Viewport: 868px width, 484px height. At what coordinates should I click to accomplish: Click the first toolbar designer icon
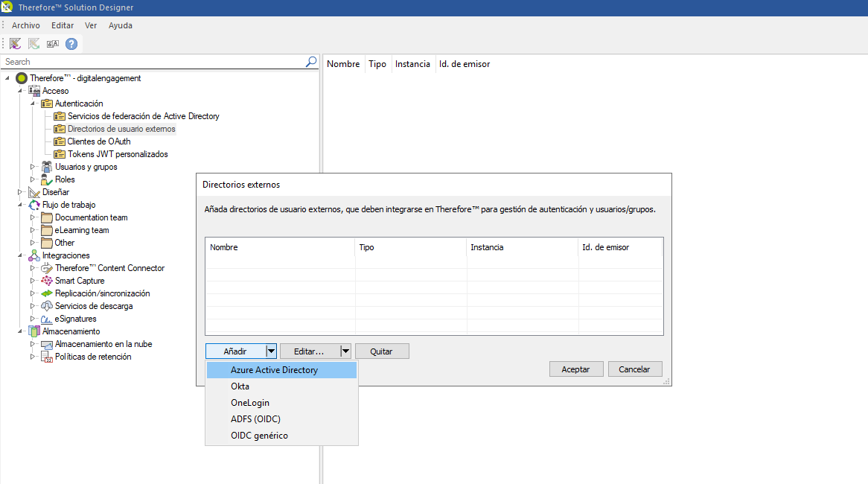(16, 44)
